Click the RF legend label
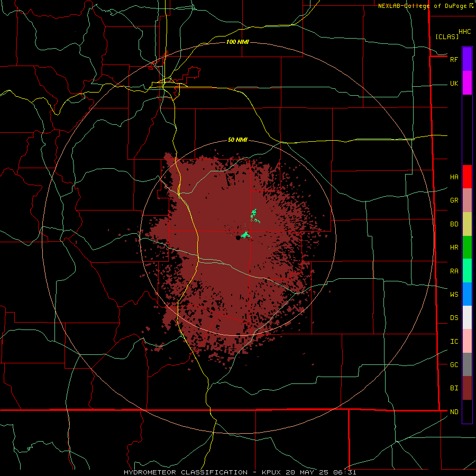 454,59
